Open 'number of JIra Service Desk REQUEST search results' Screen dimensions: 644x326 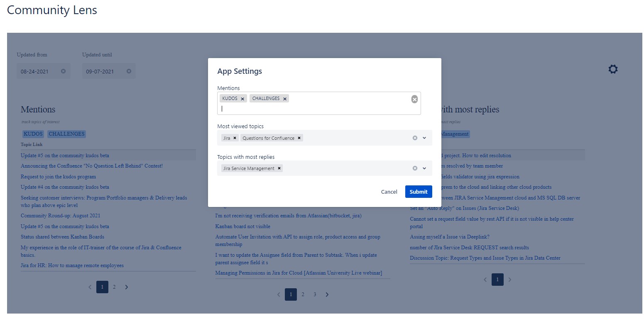(x=469, y=248)
